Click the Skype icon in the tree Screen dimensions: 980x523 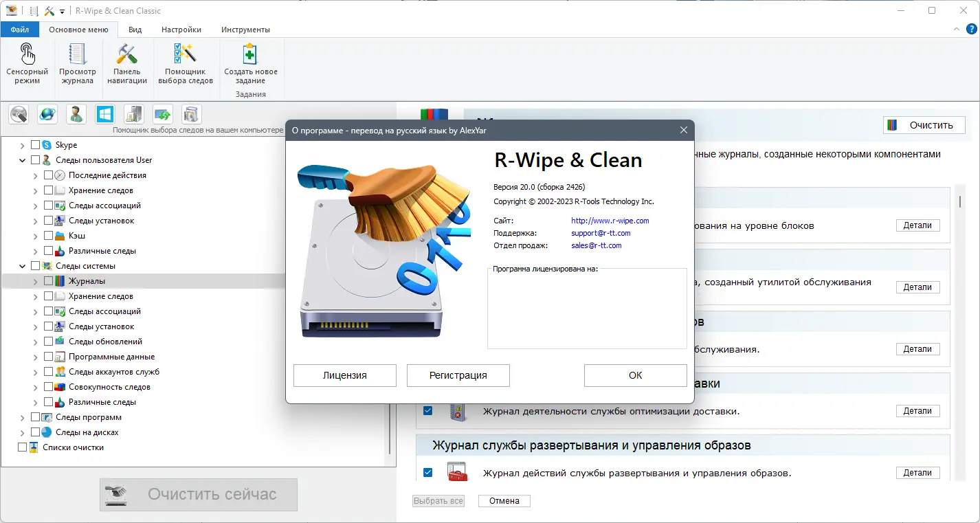coord(47,145)
